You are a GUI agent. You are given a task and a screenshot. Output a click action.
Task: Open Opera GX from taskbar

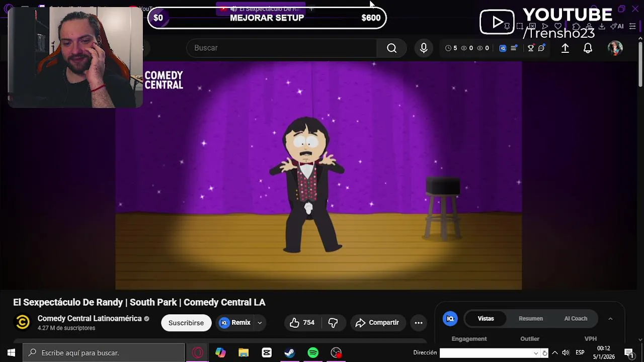pyautogui.click(x=197, y=353)
